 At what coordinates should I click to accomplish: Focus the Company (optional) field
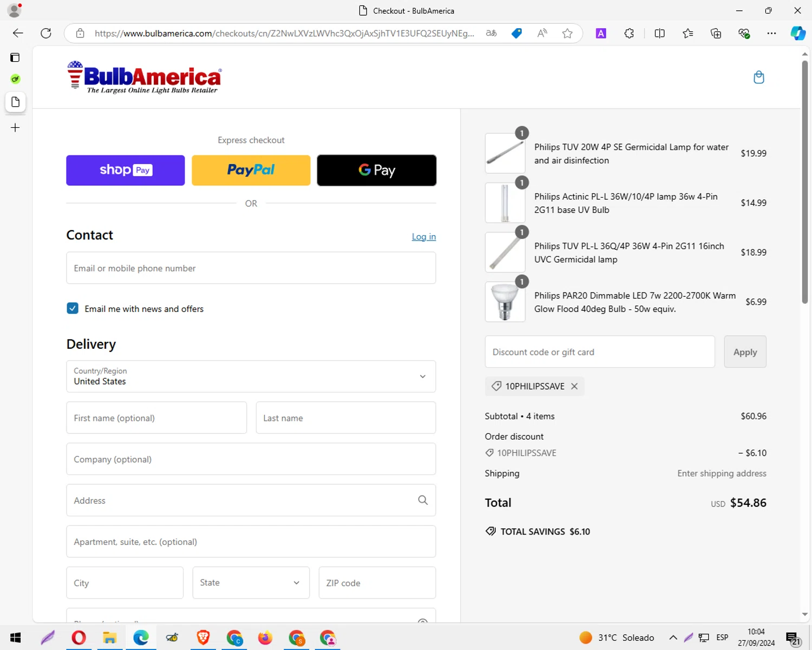(x=251, y=459)
